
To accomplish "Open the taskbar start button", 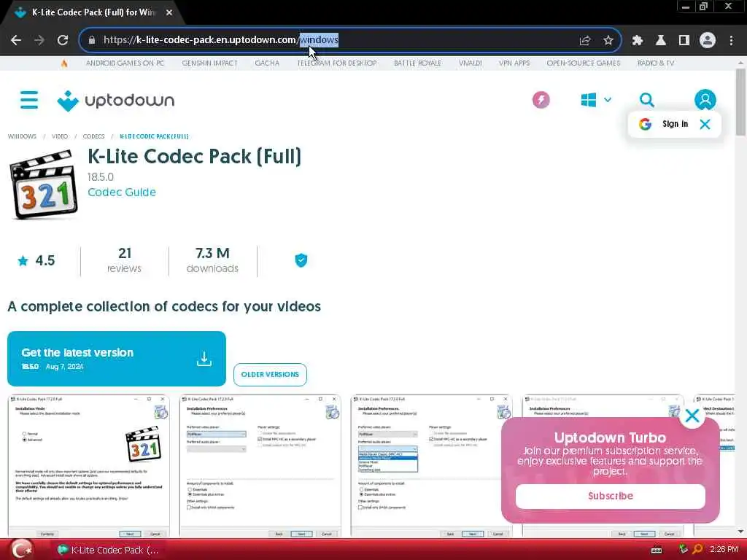I will [x=21, y=550].
